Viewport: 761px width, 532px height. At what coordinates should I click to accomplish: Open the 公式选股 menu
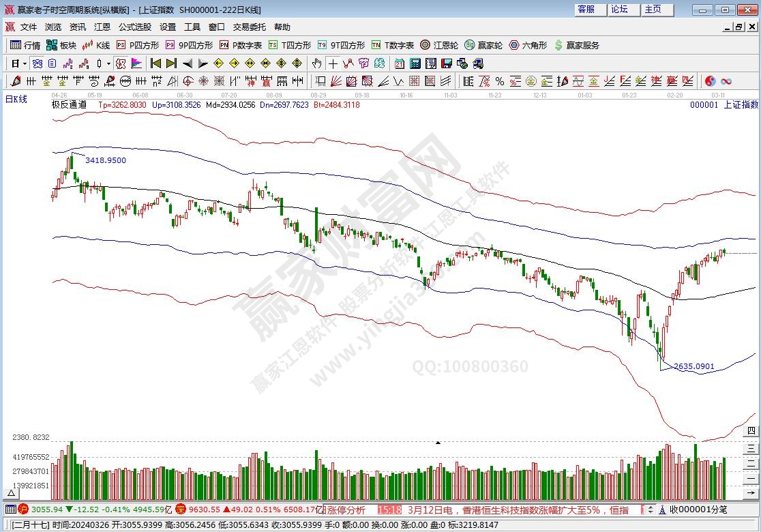pyautogui.click(x=134, y=27)
